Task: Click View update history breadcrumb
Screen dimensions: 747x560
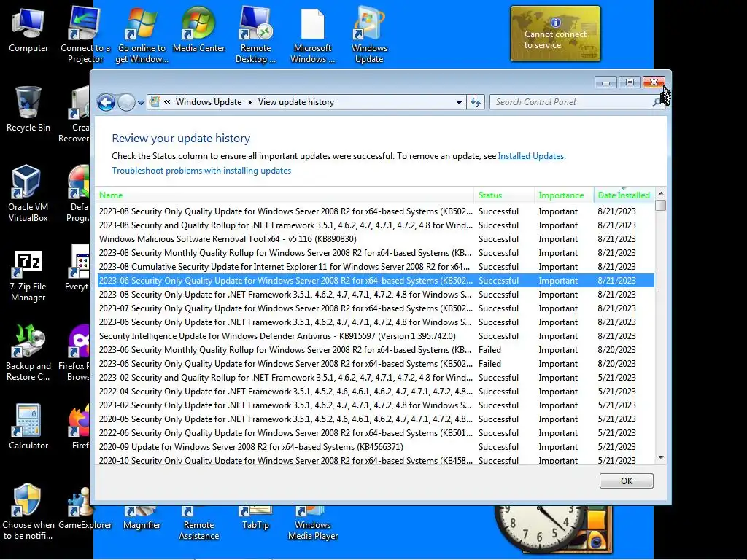Action: (296, 102)
